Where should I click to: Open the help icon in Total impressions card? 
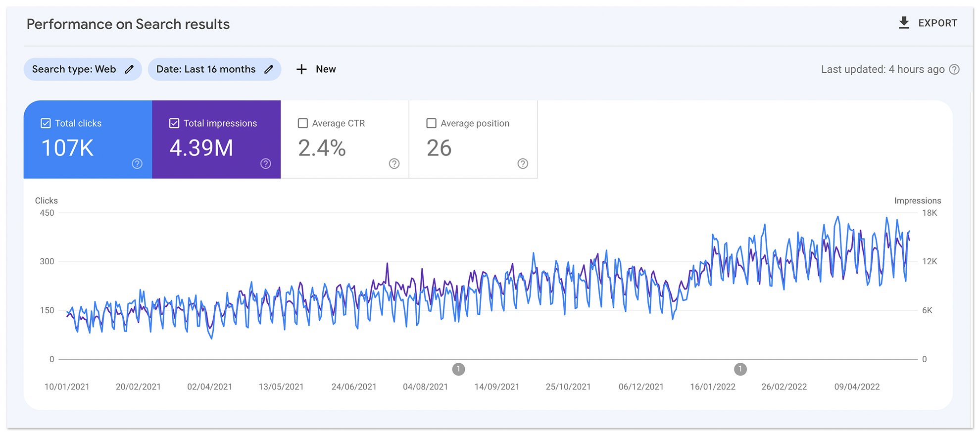tap(266, 163)
